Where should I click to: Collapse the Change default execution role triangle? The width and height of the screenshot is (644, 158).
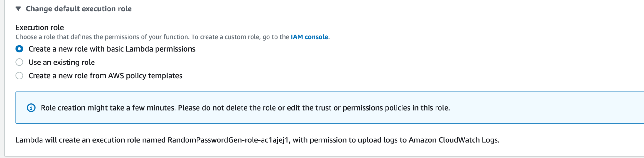[x=18, y=8]
